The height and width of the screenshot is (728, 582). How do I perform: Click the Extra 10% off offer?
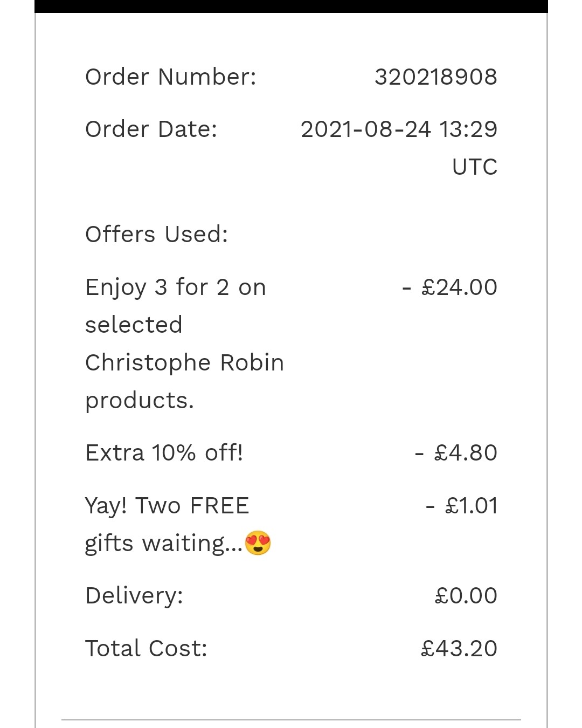pos(164,453)
